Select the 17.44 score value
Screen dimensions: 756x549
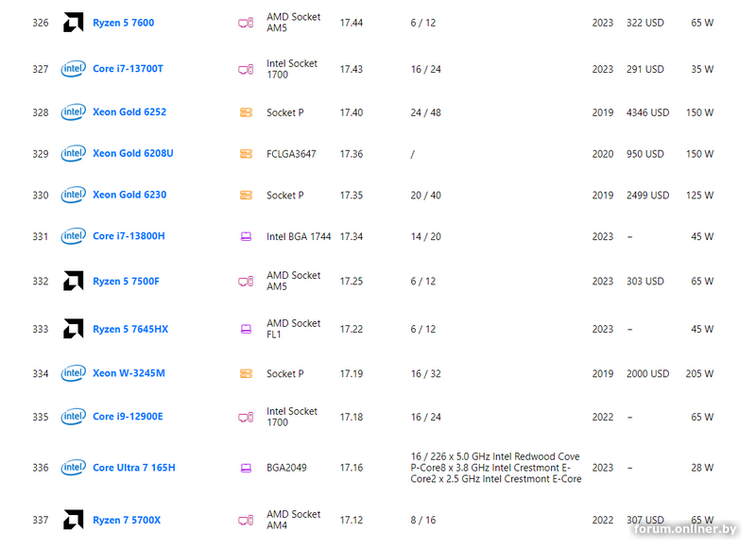point(351,23)
